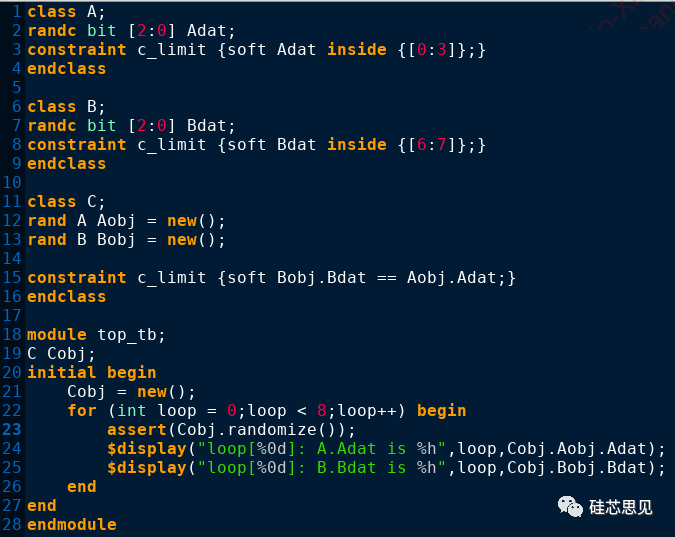Image resolution: width=675 pixels, height=537 pixels.
Task: Click the 'class B;' declaration
Action: click(66, 106)
